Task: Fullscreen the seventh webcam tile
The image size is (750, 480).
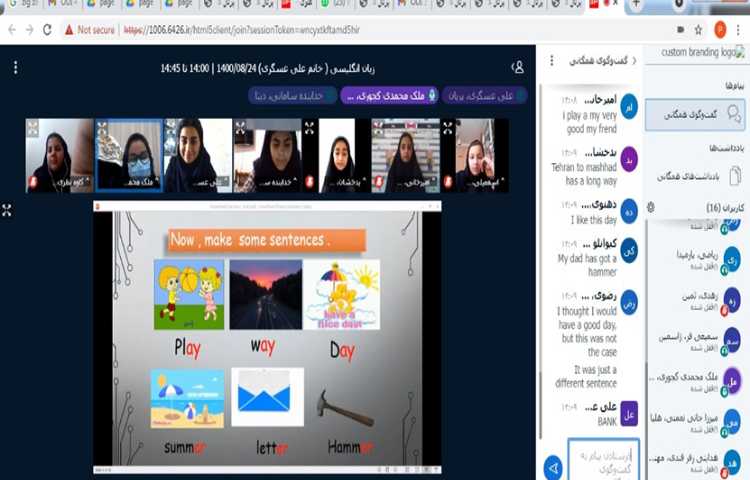Action: pos(448,128)
